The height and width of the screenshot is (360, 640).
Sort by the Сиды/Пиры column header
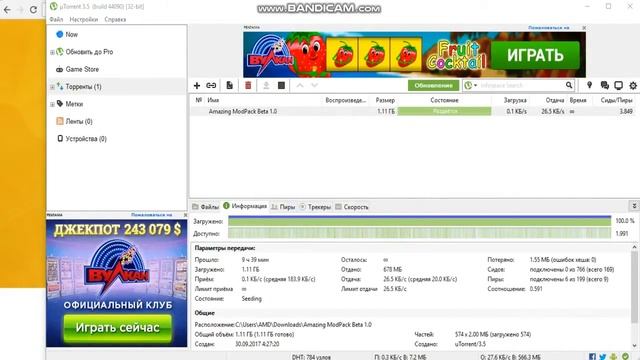(616, 100)
